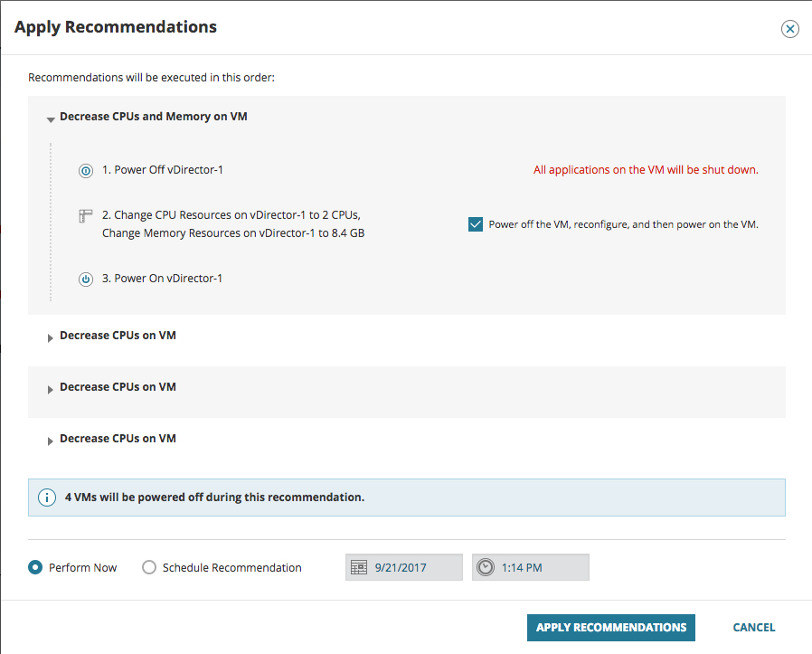
Task: Click the Cancel link
Action: pyautogui.click(x=754, y=628)
